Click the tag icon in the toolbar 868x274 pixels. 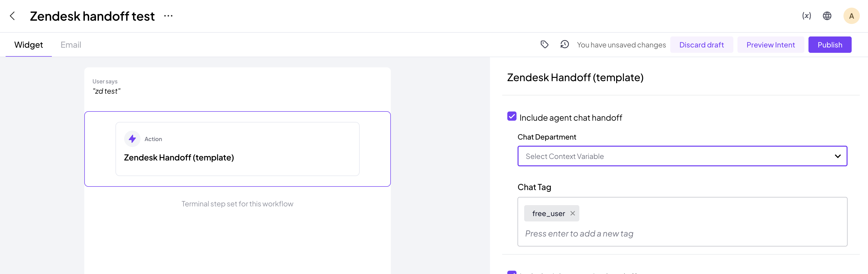(544, 44)
